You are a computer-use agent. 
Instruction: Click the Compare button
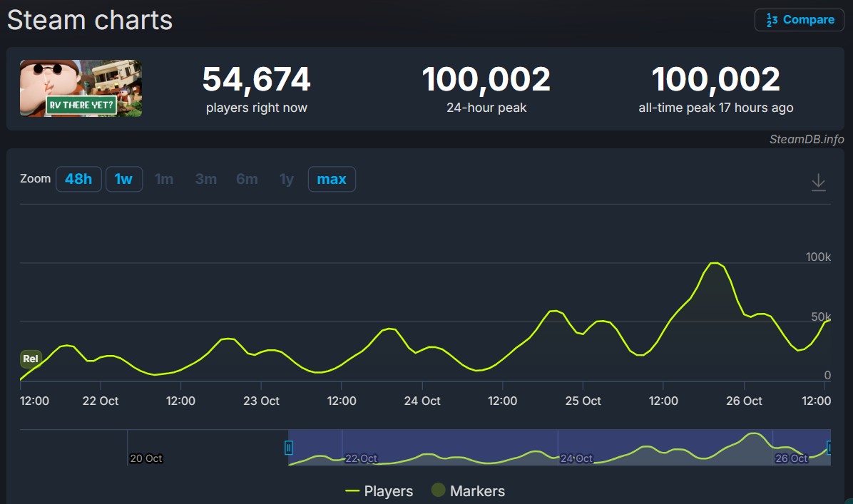799,20
